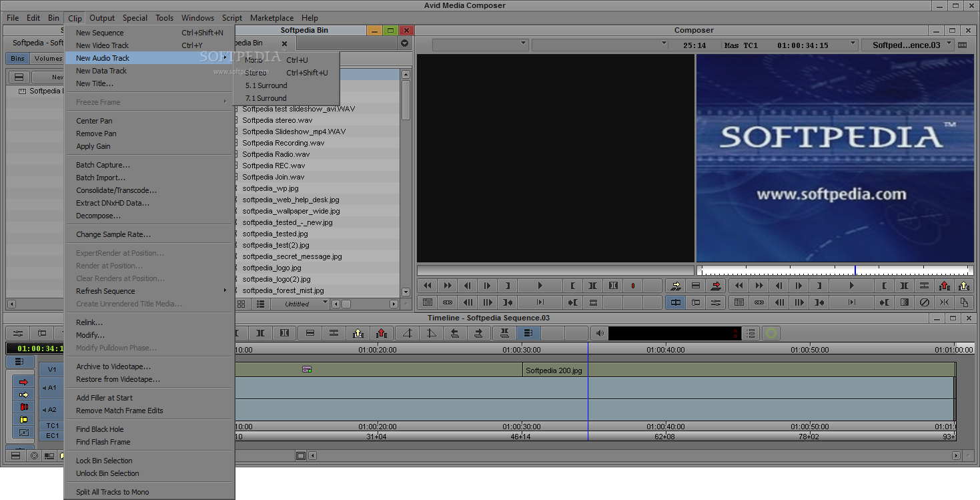Toggle the yellow Ripple Trim smart tool

tap(24, 419)
